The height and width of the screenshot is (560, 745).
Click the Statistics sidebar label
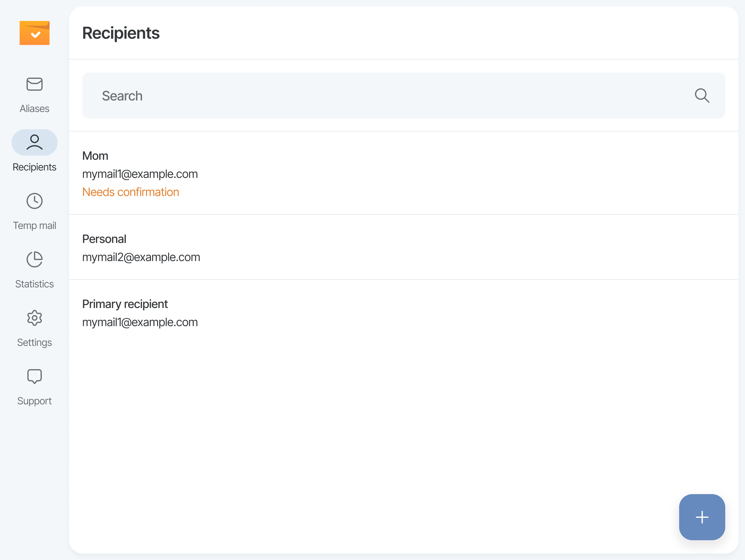point(34,284)
